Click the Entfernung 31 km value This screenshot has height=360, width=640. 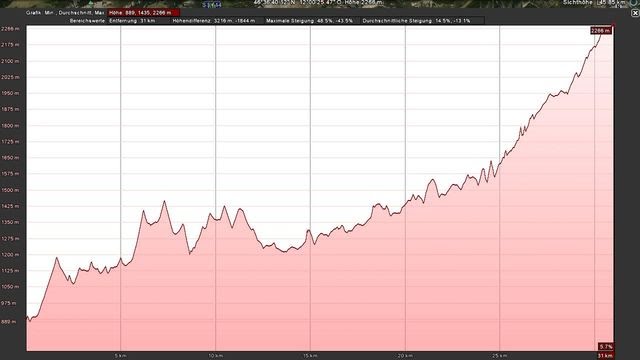pyautogui.click(x=132, y=21)
